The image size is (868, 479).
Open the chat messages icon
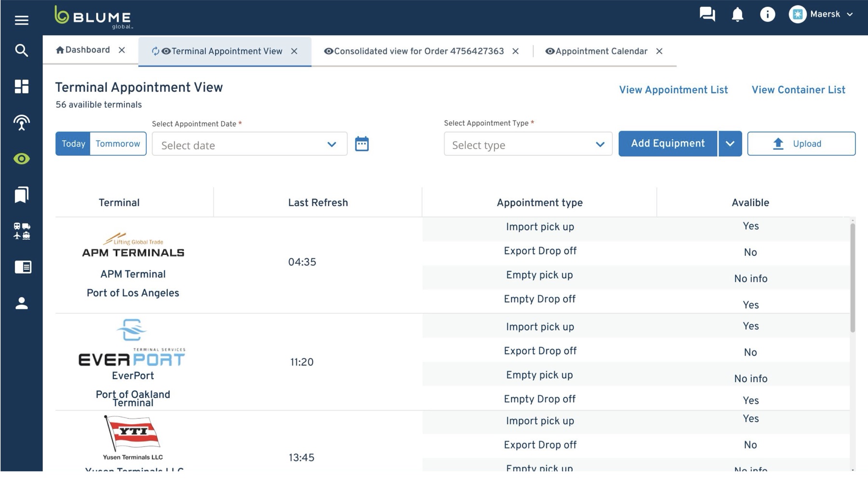click(x=707, y=14)
